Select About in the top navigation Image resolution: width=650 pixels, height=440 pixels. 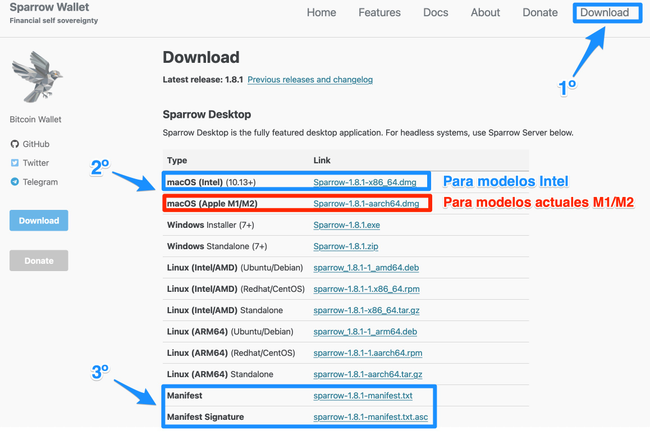coord(485,13)
